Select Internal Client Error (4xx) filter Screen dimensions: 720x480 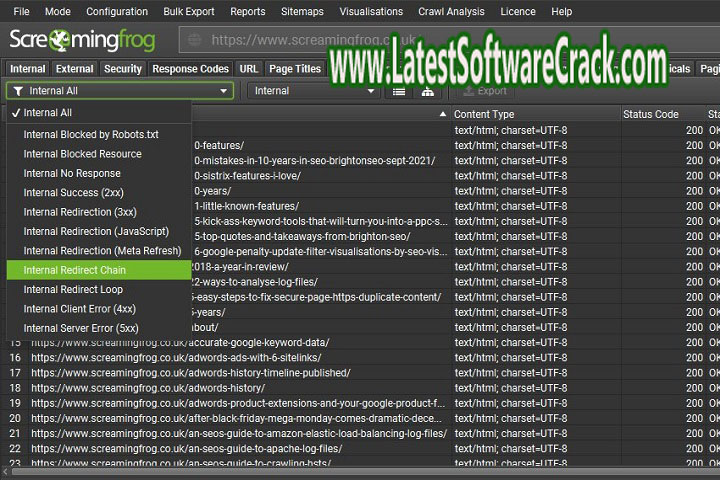point(99,309)
